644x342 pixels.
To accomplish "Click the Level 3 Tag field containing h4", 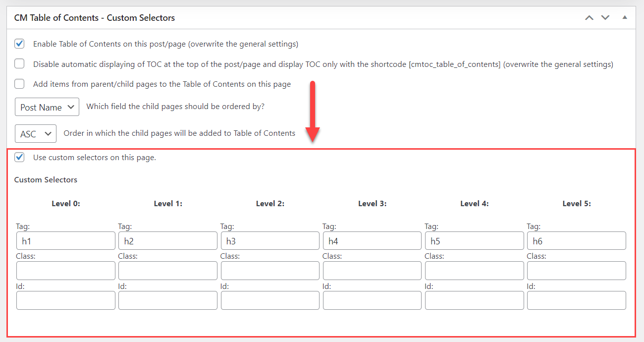I will [x=372, y=241].
